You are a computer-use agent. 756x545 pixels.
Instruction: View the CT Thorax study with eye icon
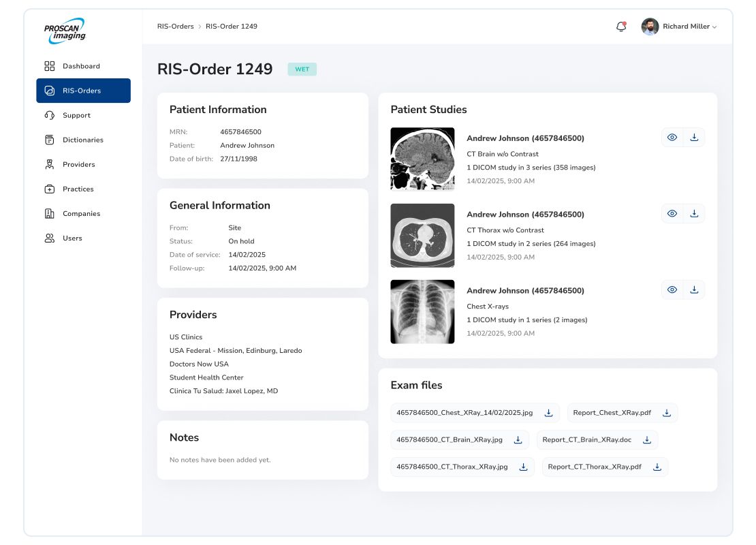click(672, 214)
